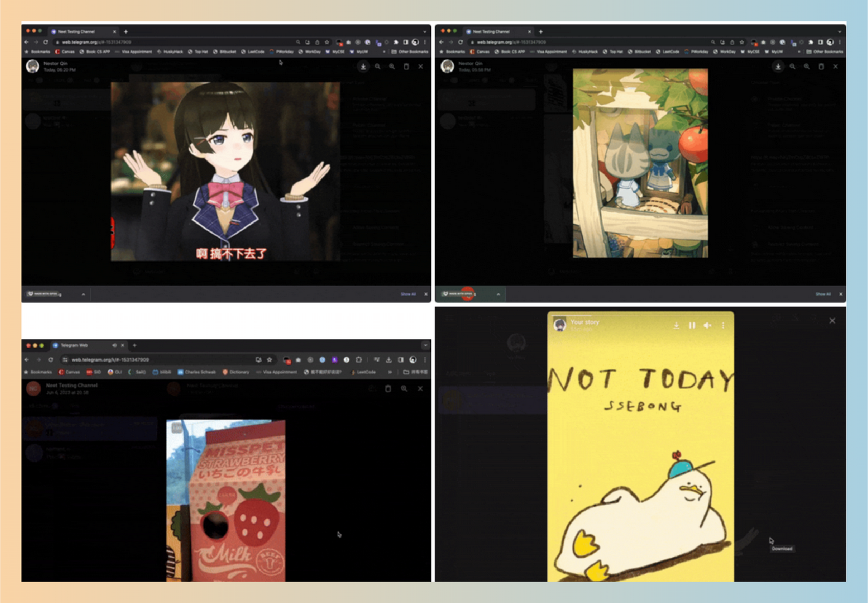Reload the page in cat painting window
This screenshot has width=868, height=603.
pos(461,42)
